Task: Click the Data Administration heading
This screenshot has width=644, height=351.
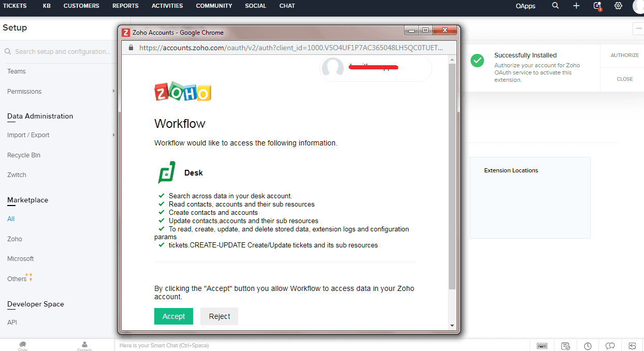Action: tap(40, 116)
